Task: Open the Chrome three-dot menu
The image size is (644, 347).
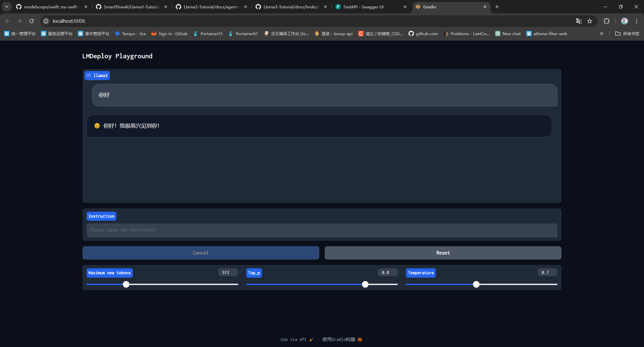Action: coord(637,21)
